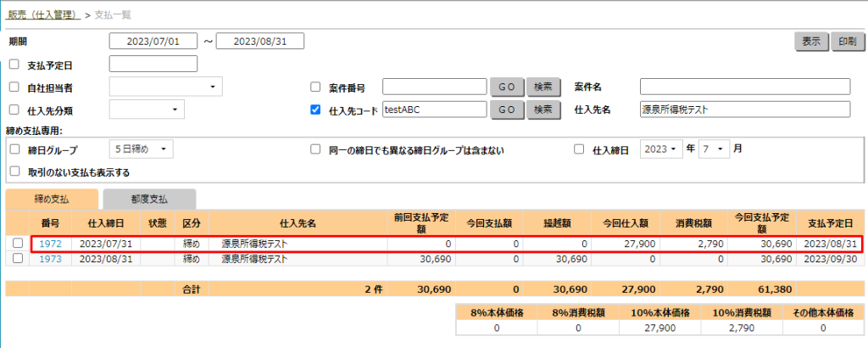Screen dimensions: 868x348
Task: Click the 表示 button
Action: pyautogui.click(x=811, y=42)
